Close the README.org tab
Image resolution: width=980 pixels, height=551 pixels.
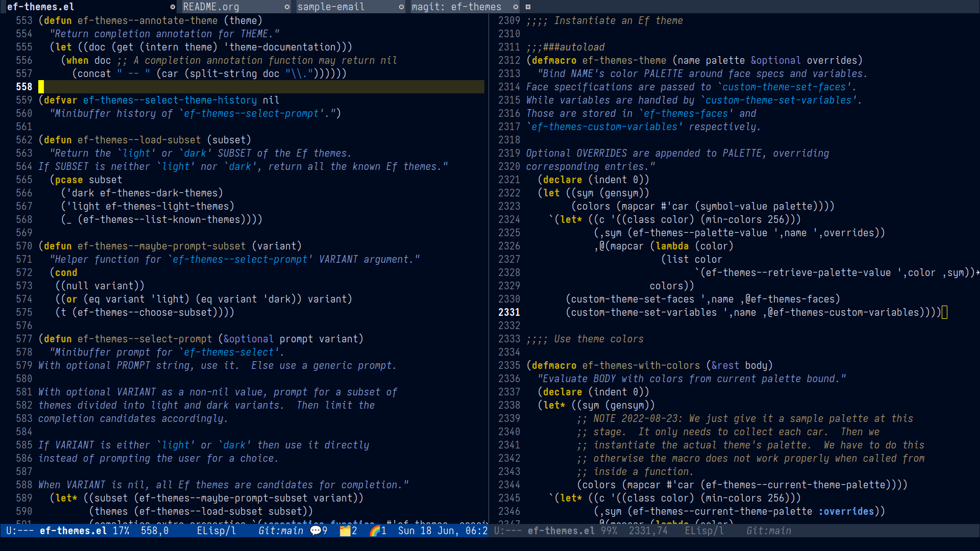coord(287,7)
